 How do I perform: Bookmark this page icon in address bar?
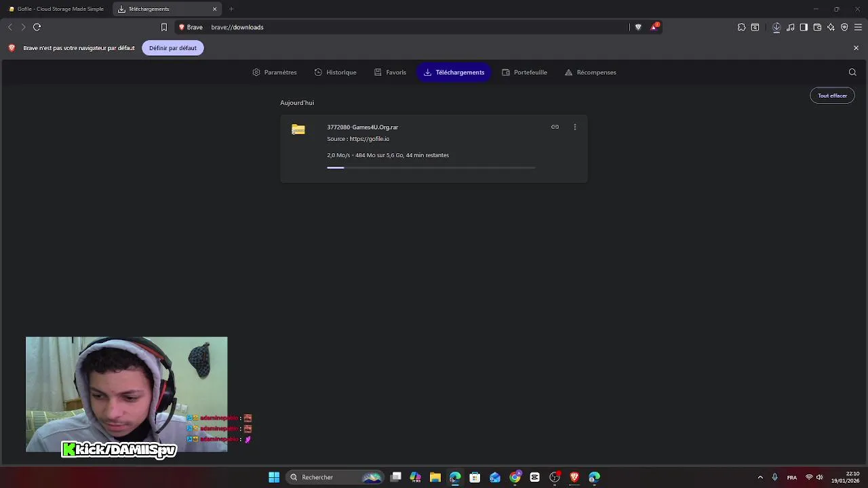click(x=163, y=27)
